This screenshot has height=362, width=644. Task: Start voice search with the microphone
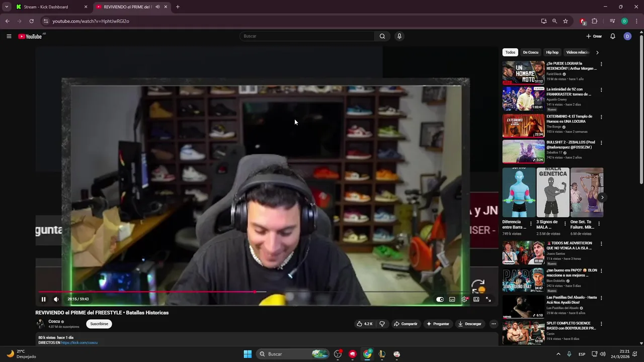[x=399, y=36]
